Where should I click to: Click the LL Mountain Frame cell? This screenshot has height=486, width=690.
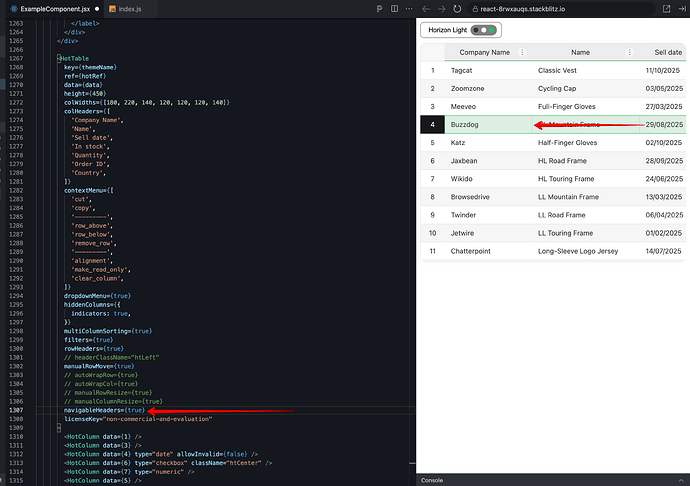(x=586, y=197)
